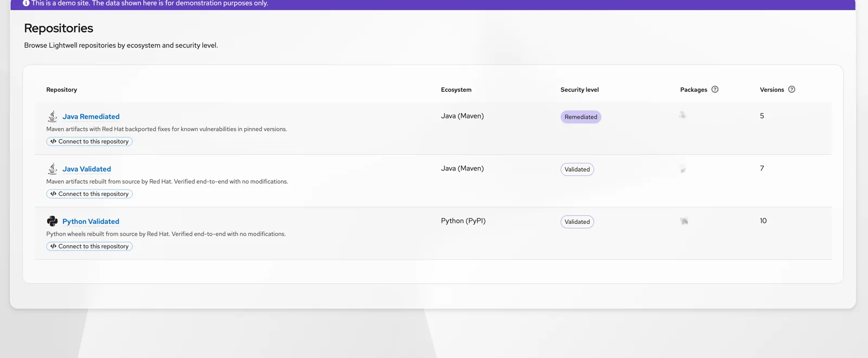Click the Java logo icon beside Java Validated
This screenshot has height=358, width=868.
[52, 169]
